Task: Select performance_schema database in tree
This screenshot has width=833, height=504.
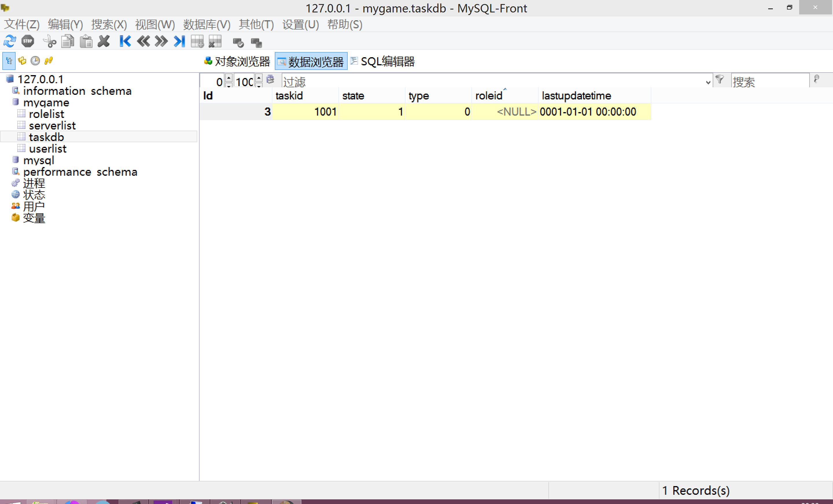Action: (x=80, y=172)
